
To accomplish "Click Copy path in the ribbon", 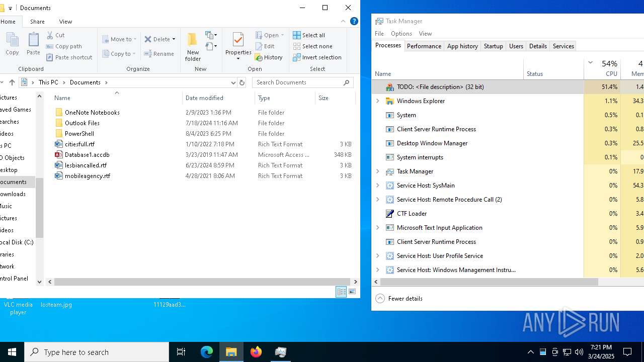I will [64, 46].
